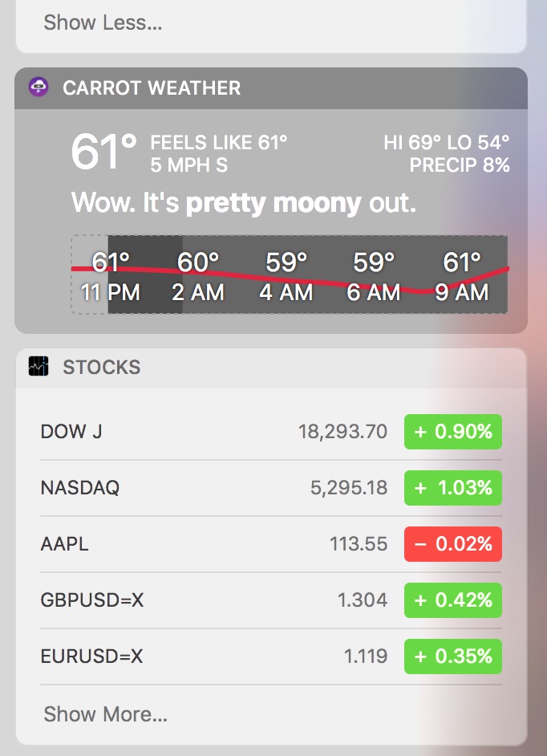
Task: Click the CARROT Weather purple cloud icon
Action: click(38, 87)
